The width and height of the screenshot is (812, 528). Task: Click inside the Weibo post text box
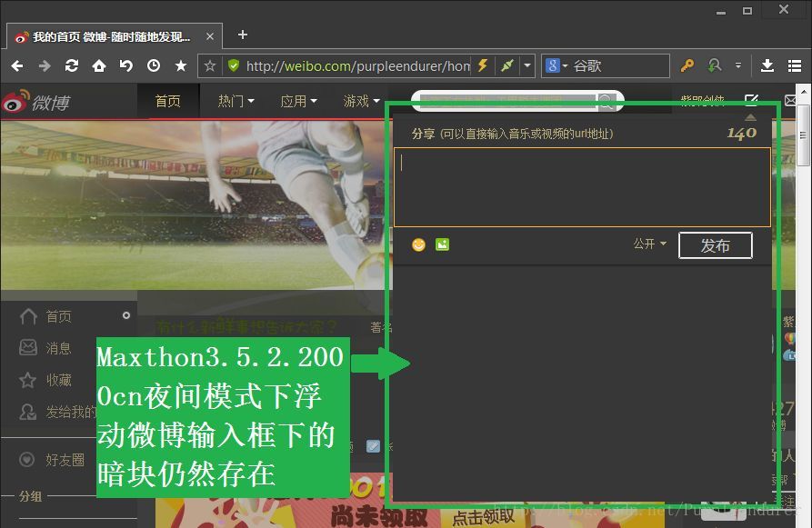[x=582, y=186]
